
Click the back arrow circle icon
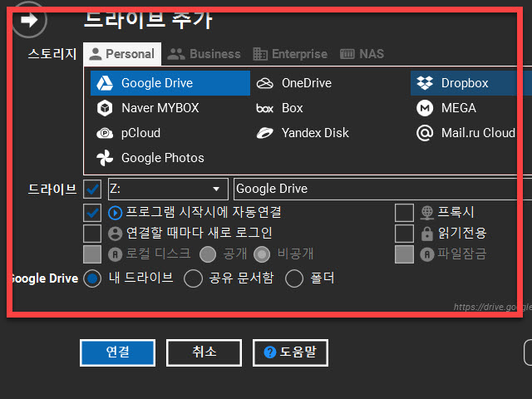(29, 20)
